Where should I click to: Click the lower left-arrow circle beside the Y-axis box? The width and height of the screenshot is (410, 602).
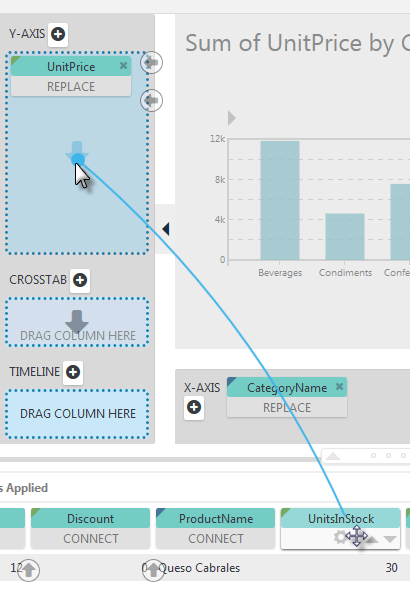151,100
